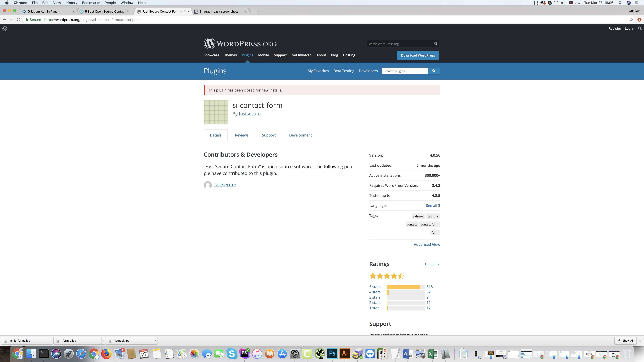
Task: Open Illustrator from the Dock
Action: (x=345, y=354)
